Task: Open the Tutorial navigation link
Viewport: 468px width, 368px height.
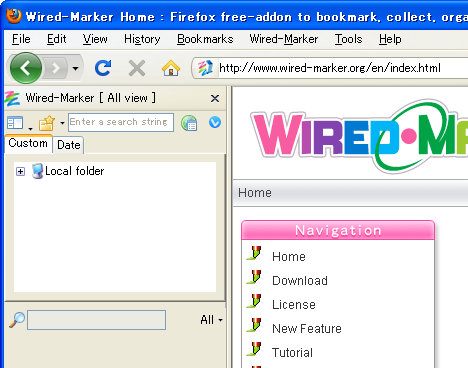Action: coord(292,353)
